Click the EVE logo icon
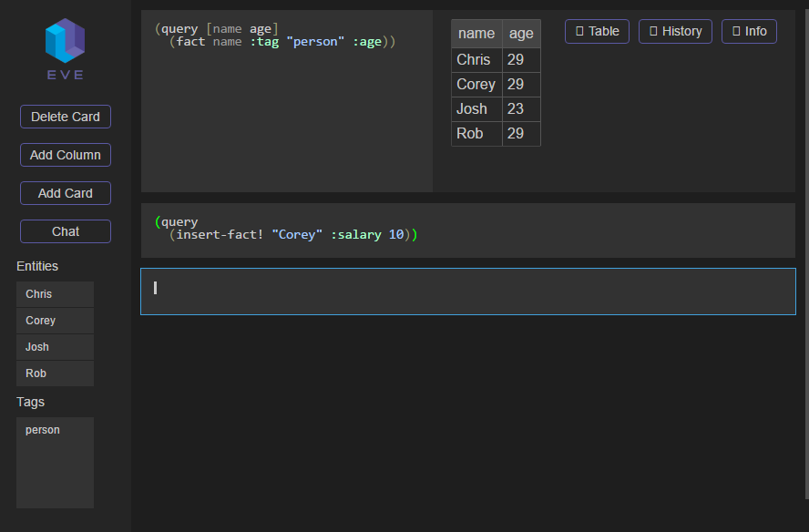The height and width of the screenshot is (532, 809). 64,41
